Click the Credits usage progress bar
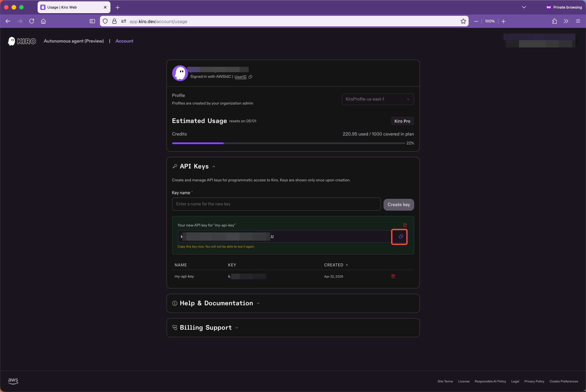 (288, 143)
